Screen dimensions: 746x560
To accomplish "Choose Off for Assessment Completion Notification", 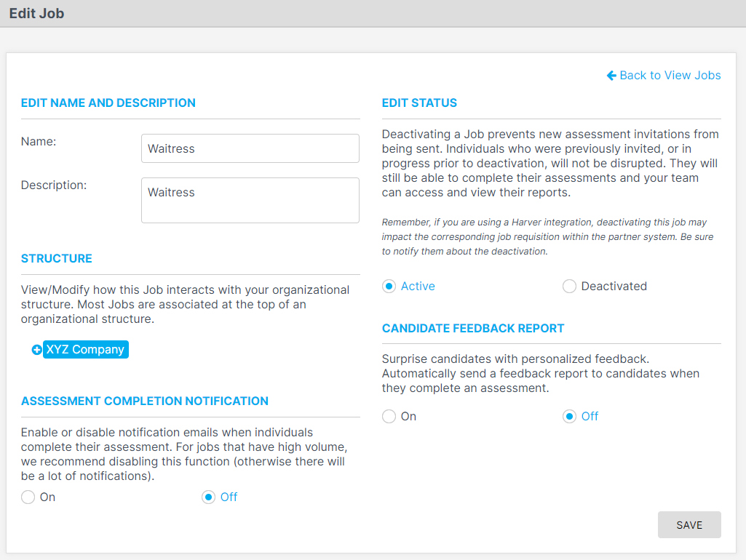I will (208, 497).
